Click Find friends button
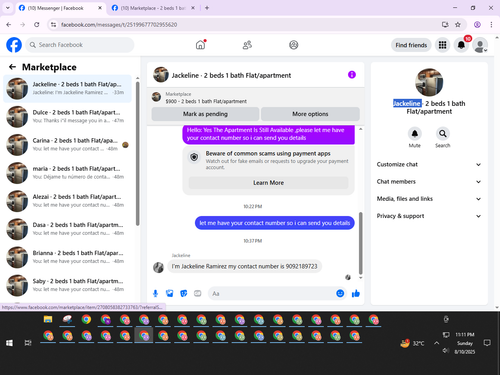Viewport: 500px width, 375px height. (x=411, y=45)
